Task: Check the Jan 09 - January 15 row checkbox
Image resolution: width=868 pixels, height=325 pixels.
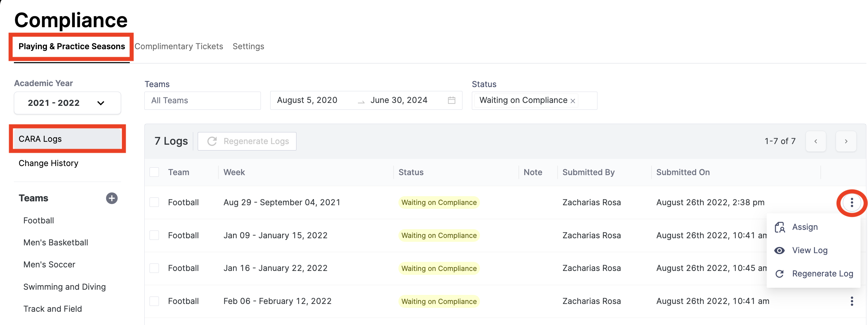Action: coord(154,235)
